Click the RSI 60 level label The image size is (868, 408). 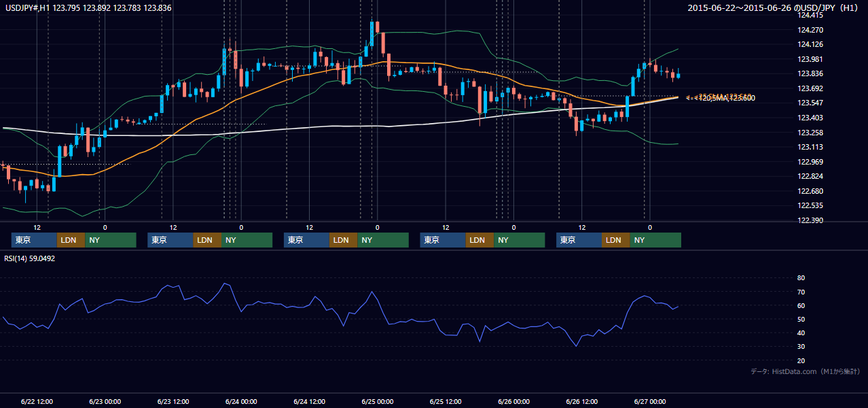pos(801,305)
